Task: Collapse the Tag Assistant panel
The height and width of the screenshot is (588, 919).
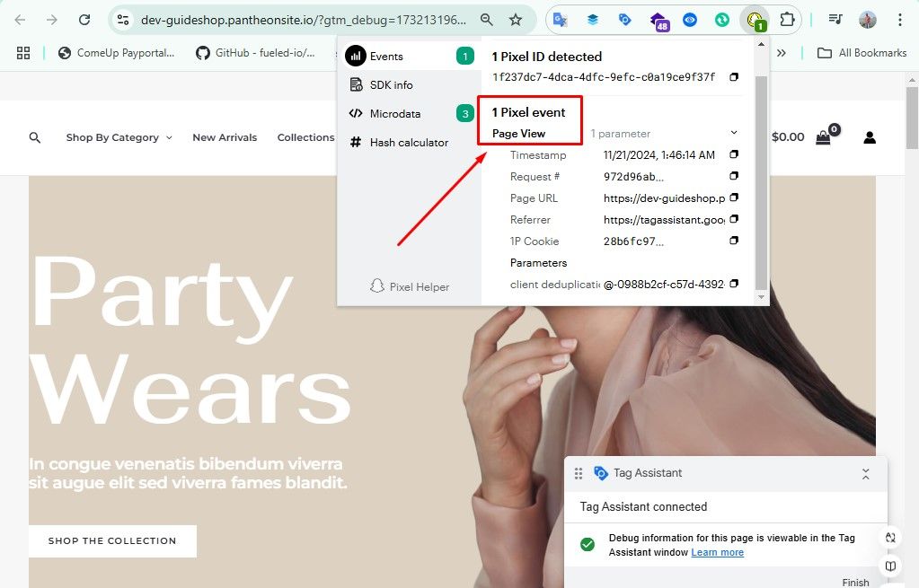Action: pos(866,474)
